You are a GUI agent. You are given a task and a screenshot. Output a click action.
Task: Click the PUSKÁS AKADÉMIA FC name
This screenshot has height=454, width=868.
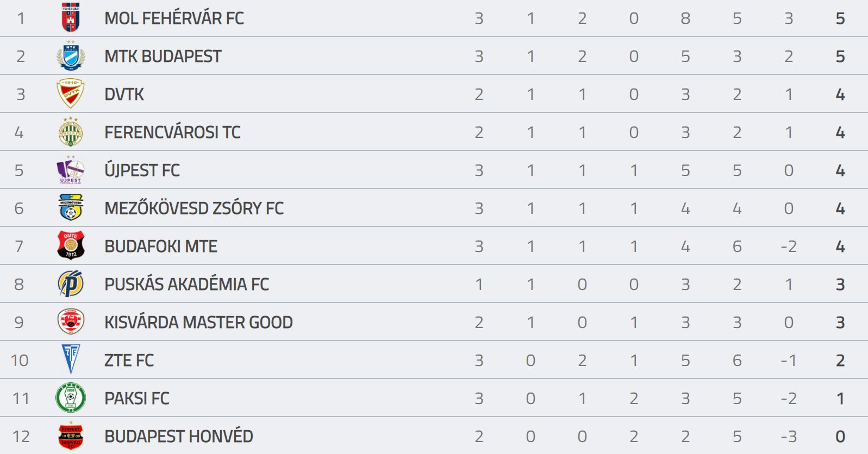tap(186, 284)
